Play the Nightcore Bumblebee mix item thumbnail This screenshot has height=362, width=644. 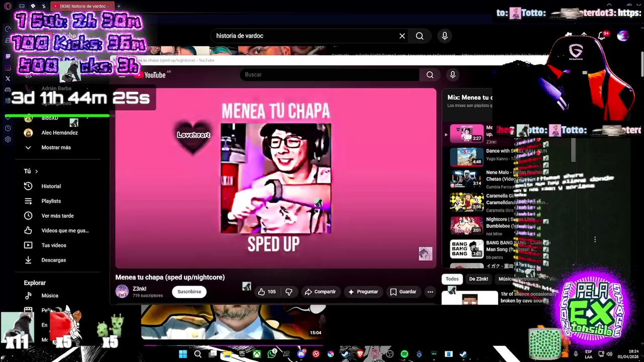[466, 226]
